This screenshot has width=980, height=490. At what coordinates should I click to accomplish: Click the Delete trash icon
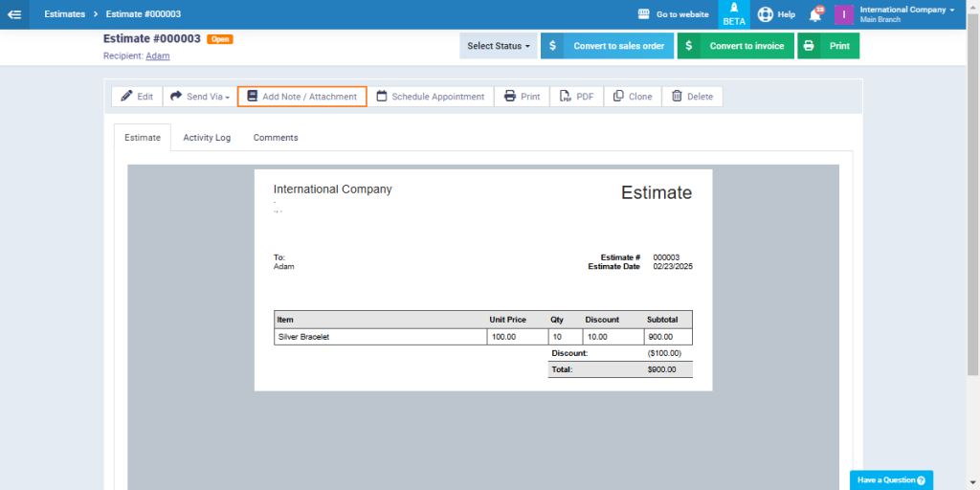click(677, 97)
